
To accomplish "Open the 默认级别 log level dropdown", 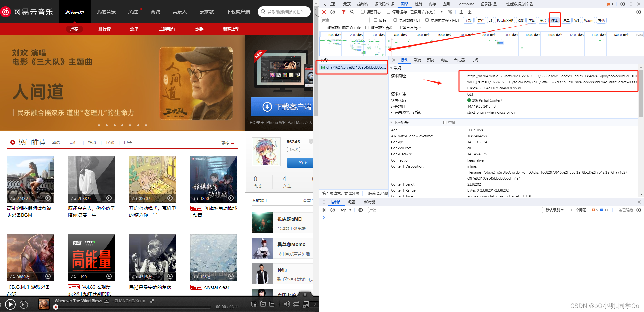I will click(x=555, y=210).
